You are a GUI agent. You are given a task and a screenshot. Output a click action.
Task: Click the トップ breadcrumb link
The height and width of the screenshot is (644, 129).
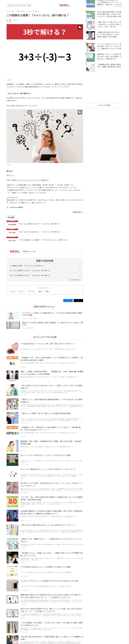tap(8, 11)
